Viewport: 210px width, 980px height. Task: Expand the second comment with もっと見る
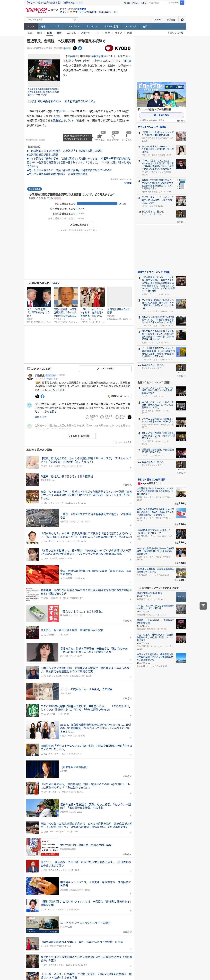(x=51, y=412)
